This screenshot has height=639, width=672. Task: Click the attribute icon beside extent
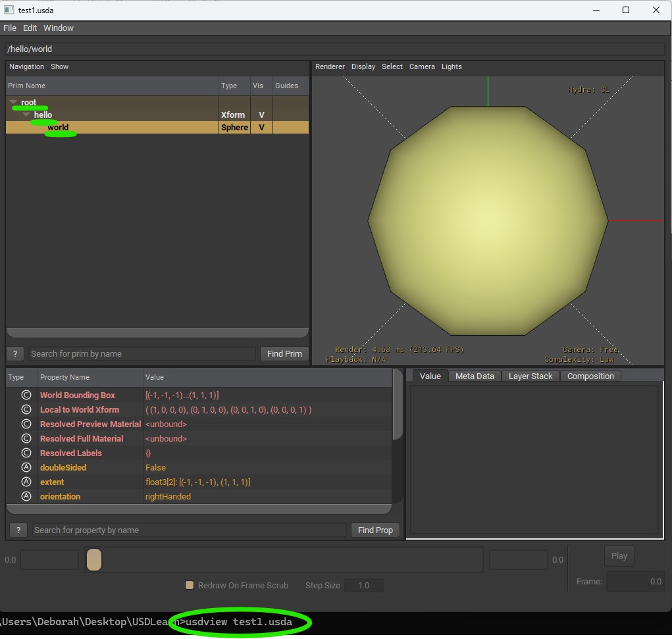coord(26,482)
